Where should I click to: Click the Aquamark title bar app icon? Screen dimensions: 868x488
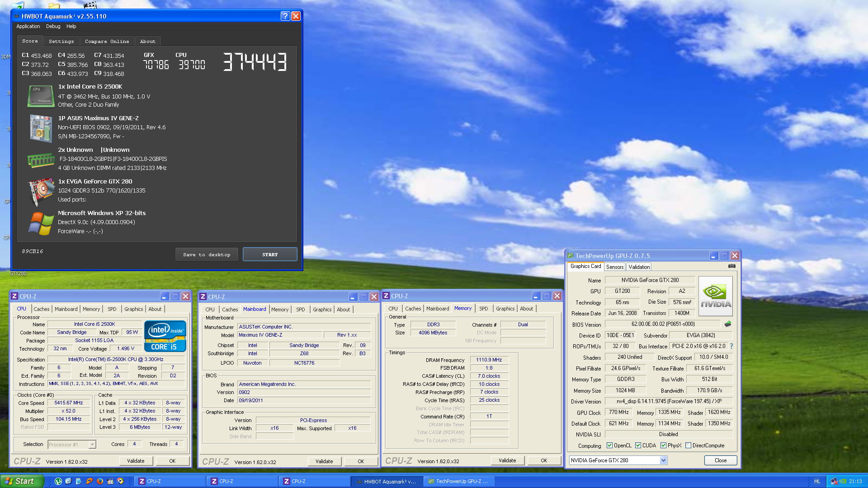pyautogui.click(x=17, y=16)
